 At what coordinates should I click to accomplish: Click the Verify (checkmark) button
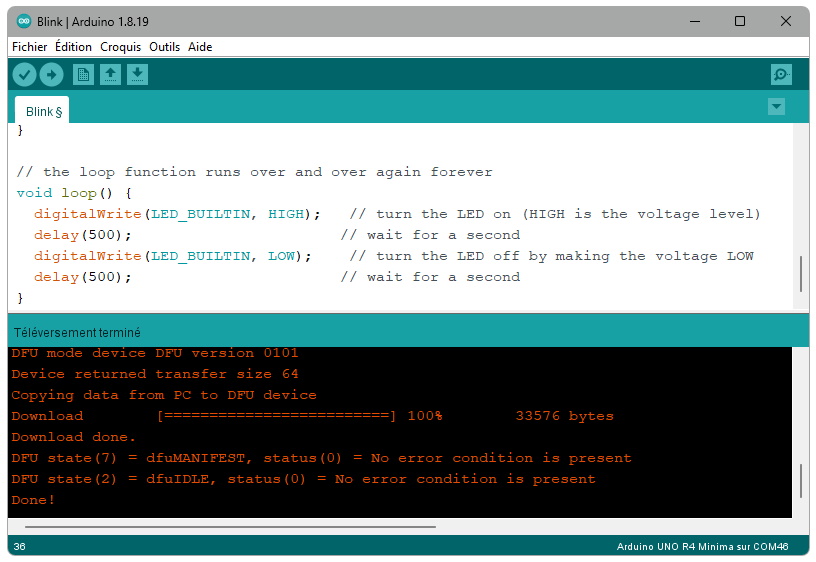(24, 75)
